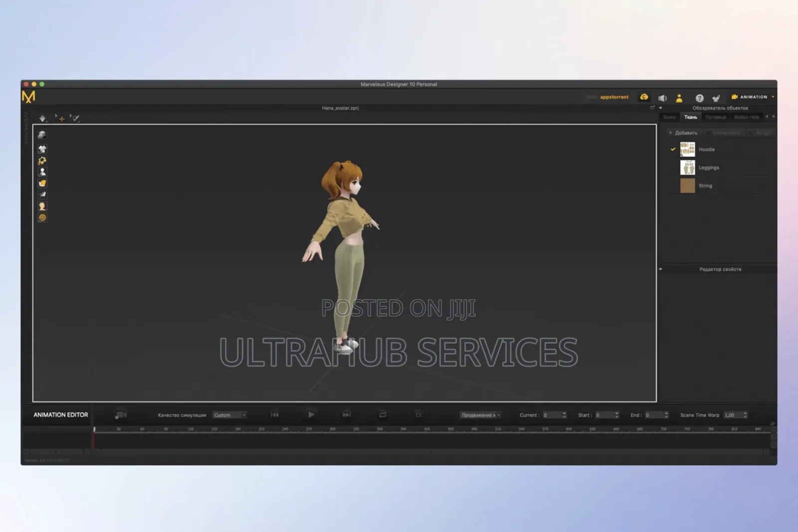Click the orange globe environment icon
798x532 pixels.
click(x=42, y=217)
